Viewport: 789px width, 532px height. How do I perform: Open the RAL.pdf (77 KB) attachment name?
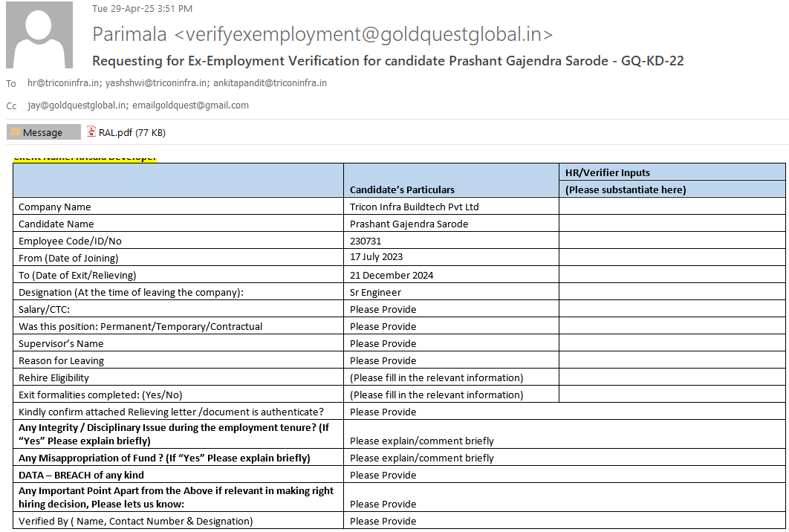[x=131, y=133]
